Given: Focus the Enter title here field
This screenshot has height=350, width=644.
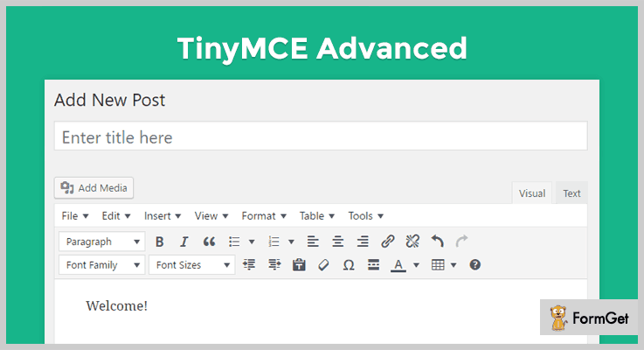Looking at the screenshot, I should 321,136.
